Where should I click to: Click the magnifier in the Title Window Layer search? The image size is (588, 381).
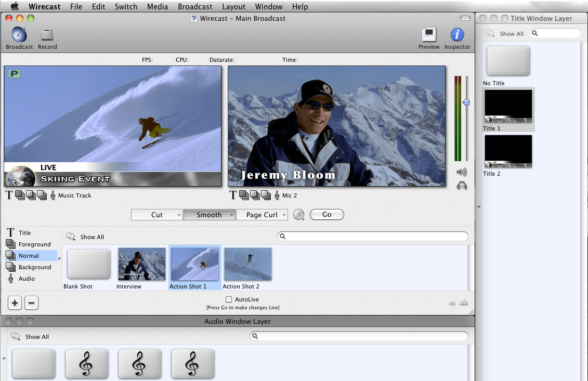(535, 33)
